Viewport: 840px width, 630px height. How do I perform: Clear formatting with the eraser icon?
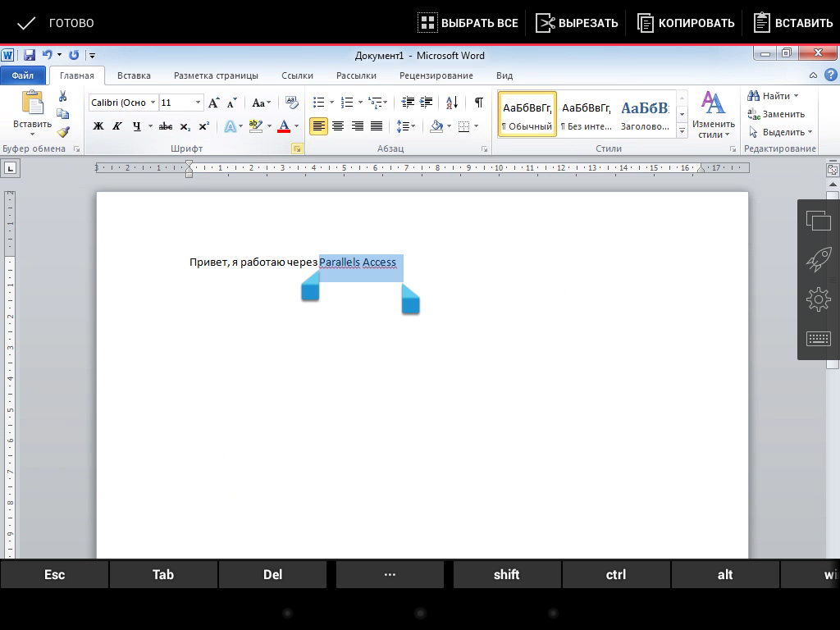tap(291, 103)
